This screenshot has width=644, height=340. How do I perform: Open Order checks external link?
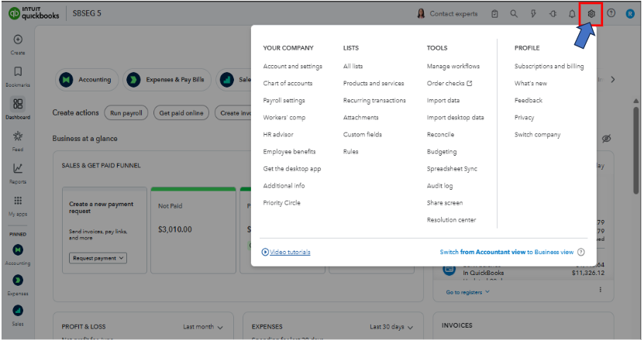[449, 84]
